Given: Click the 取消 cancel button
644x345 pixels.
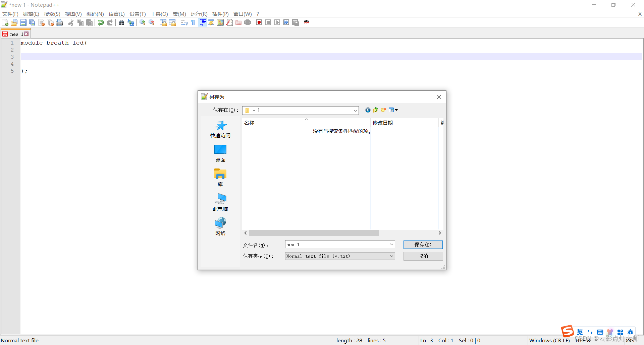Looking at the screenshot, I should click(x=423, y=256).
